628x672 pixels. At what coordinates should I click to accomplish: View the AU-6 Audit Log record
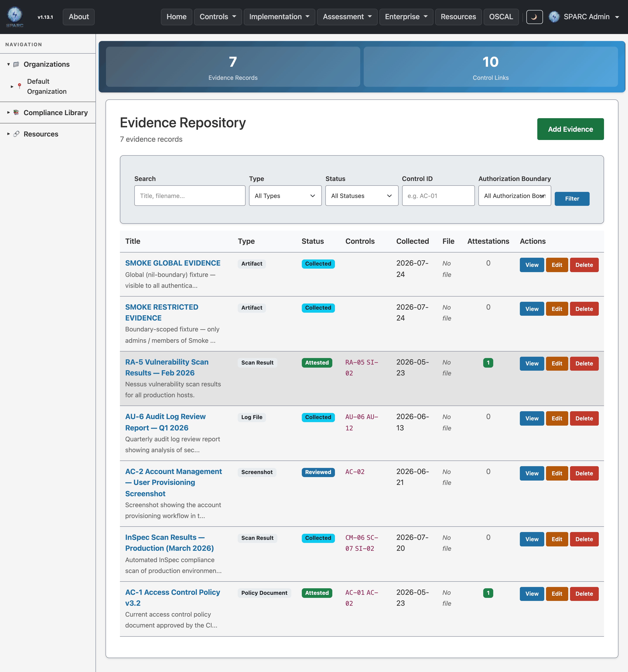(532, 418)
